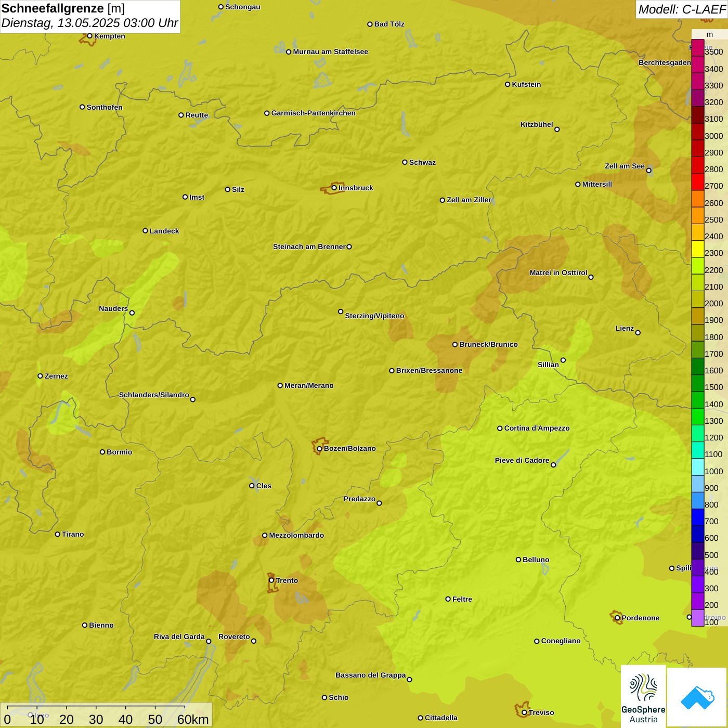
Task: Click the Schwaz location dot
Action: tap(405, 162)
